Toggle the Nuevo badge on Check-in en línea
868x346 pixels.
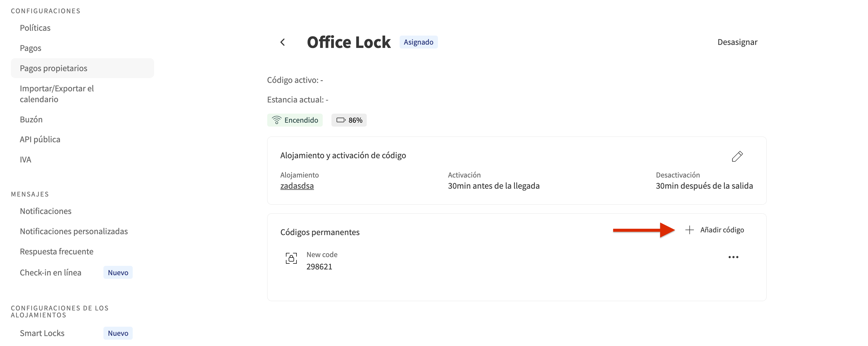tap(117, 272)
